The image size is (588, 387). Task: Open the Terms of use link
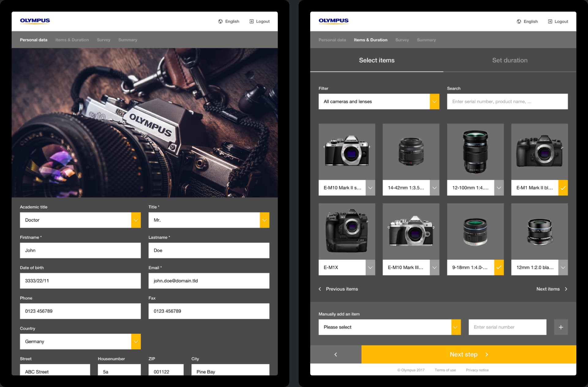coord(445,370)
